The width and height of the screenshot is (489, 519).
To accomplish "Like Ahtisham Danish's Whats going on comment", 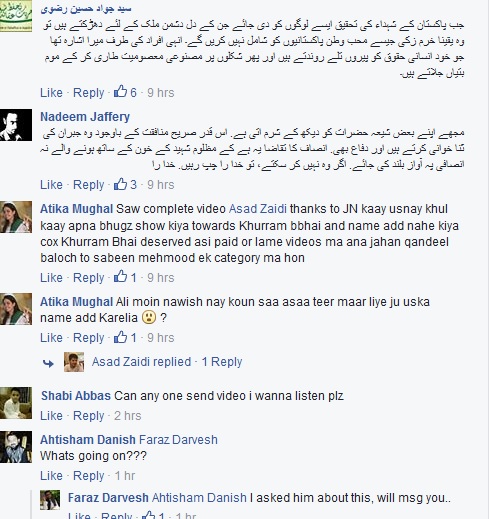I will point(51,476).
